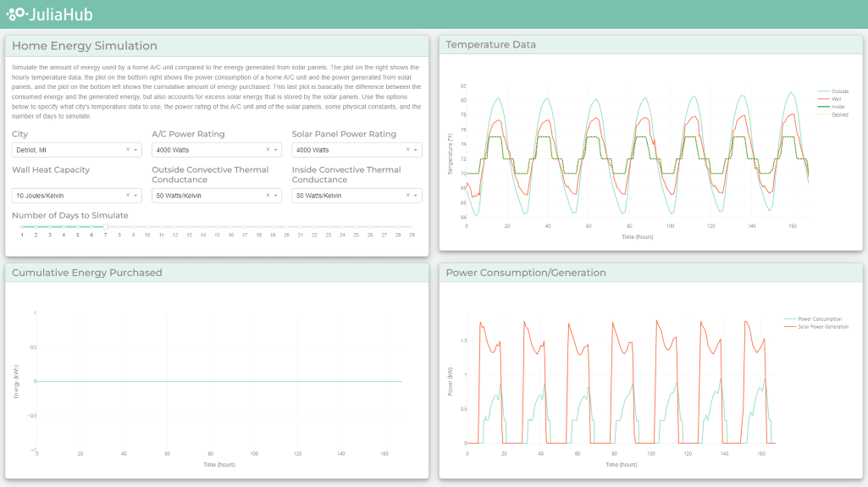Click the JuliaHub logo in header
This screenshot has height=487, width=868.
[x=49, y=14]
